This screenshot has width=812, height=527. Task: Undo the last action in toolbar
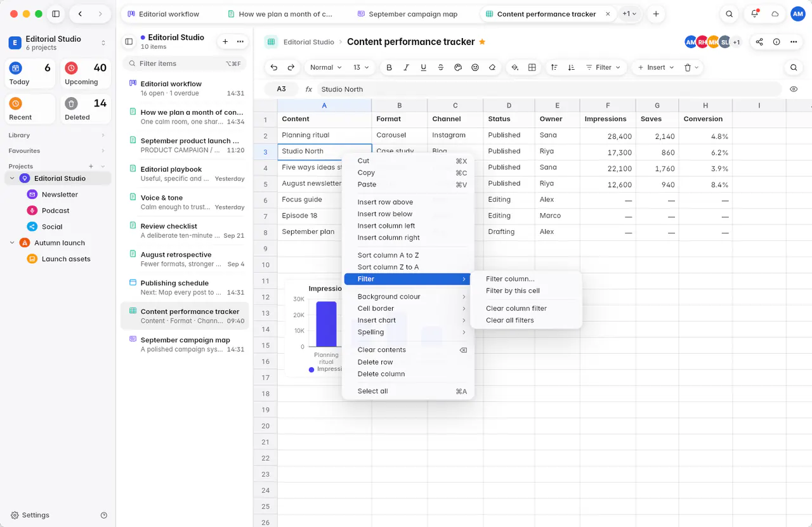(274, 67)
